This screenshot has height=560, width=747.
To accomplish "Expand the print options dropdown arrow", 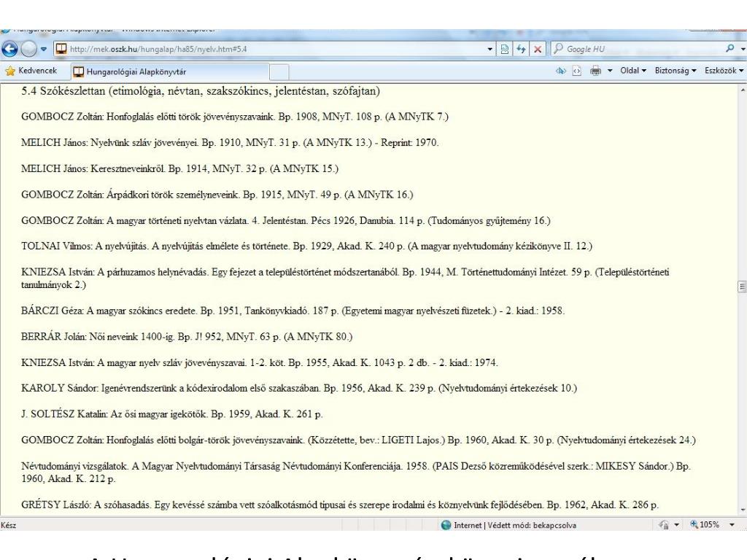I will 610,71.
